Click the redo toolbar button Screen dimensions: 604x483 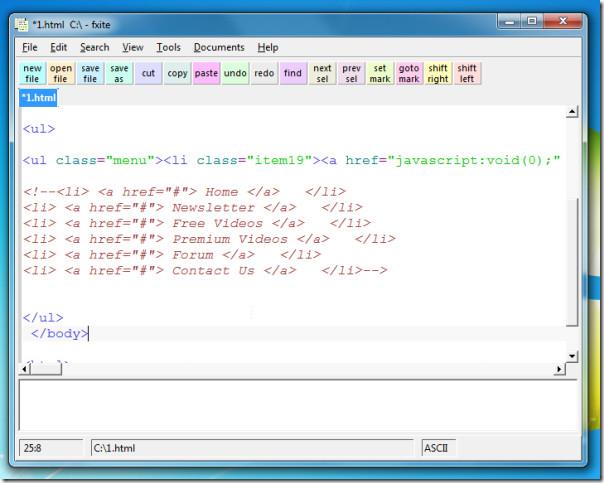(x=264, y=73)
